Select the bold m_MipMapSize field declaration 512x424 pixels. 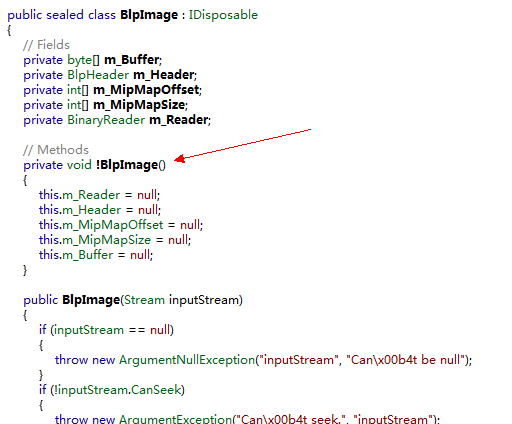pyautogui.click(x=139, y=105)
